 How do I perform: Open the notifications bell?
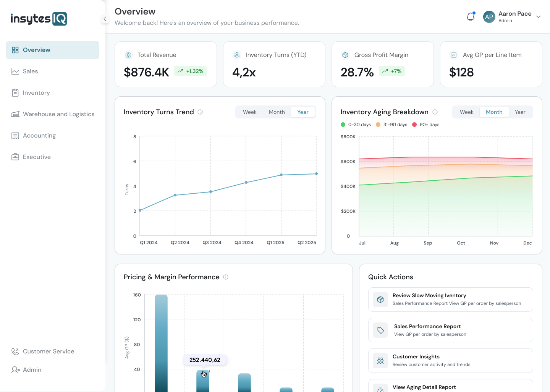coord(470,16)
